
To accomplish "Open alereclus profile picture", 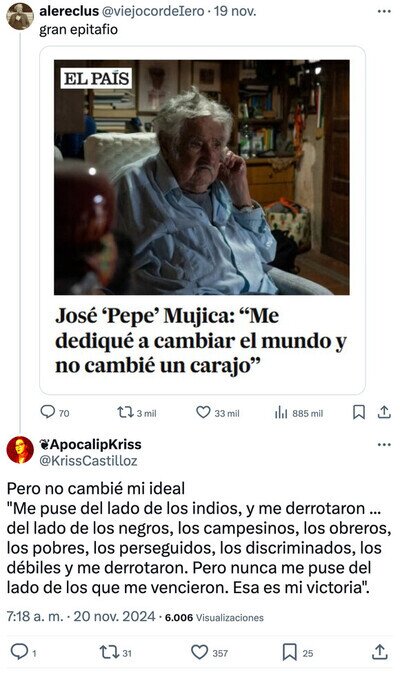I will (20, 16).
